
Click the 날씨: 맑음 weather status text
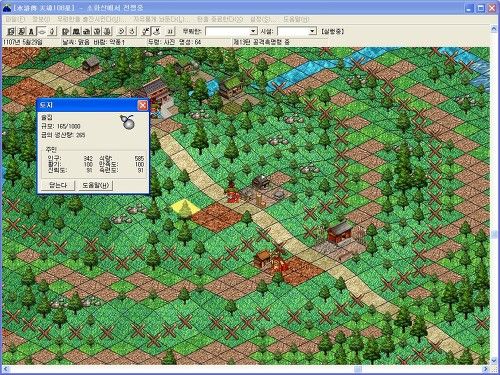[x=76, y=42]
